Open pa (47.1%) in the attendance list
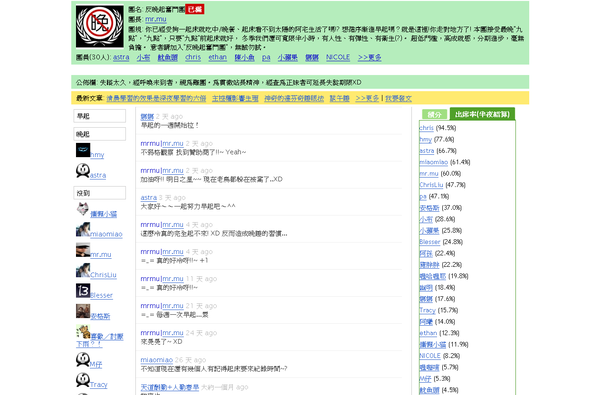 click(423, 196)
